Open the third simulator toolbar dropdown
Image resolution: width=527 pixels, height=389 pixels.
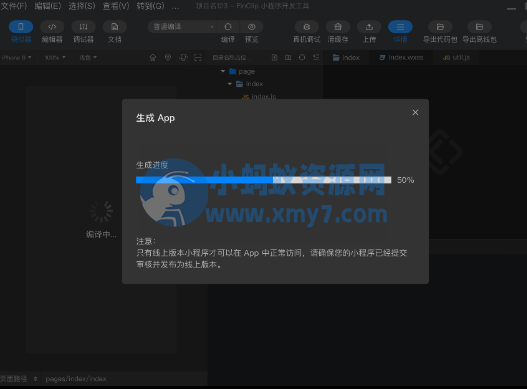click(x=88, y=57)
